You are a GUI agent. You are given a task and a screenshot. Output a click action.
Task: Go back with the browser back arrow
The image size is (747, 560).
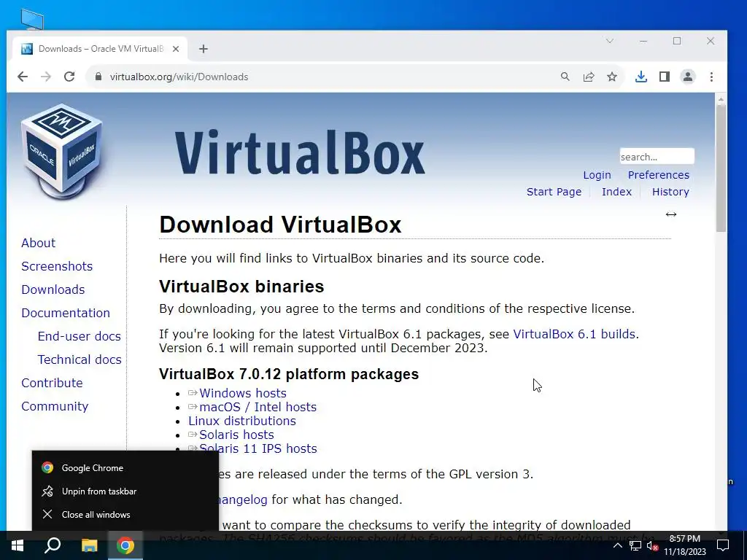[23, 77]
